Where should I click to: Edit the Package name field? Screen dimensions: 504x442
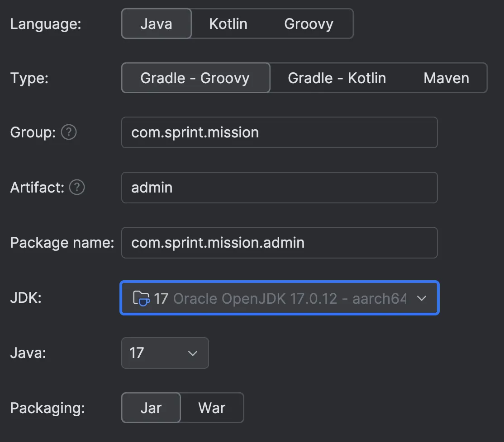coord(279,243)
